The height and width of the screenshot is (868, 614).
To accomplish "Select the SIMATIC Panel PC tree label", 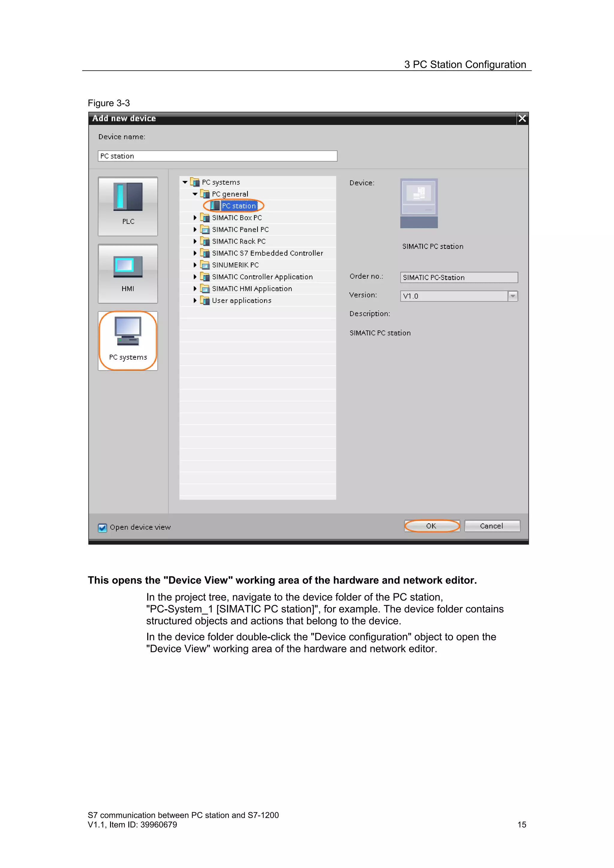I will coord(241,230).
